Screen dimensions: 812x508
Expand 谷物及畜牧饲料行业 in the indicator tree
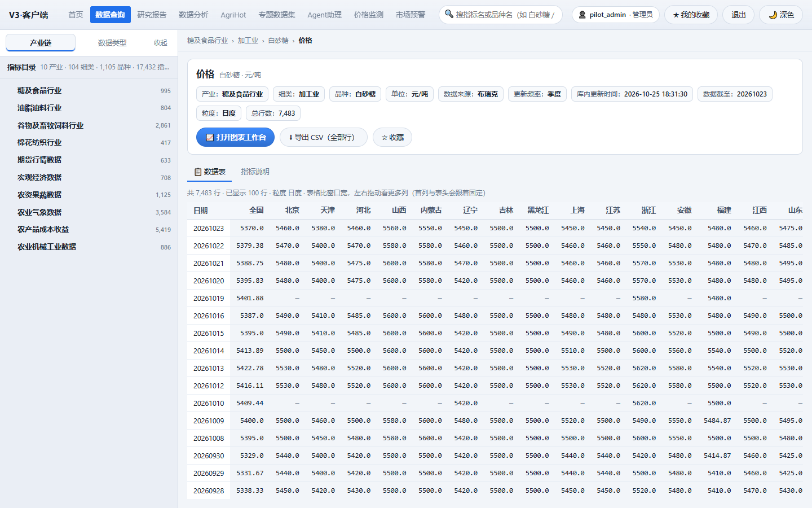(x=89, y=125)
